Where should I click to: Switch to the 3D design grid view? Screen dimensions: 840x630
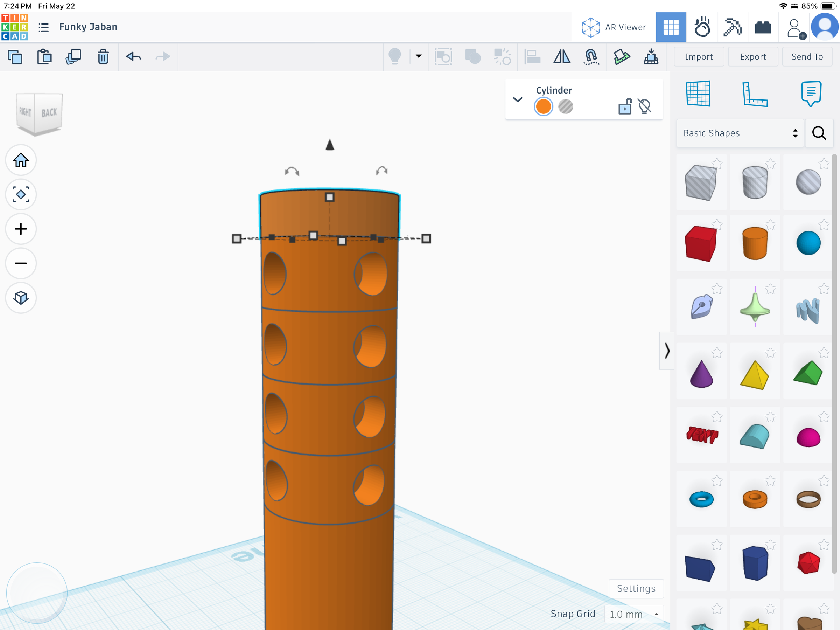click(671, 27)
